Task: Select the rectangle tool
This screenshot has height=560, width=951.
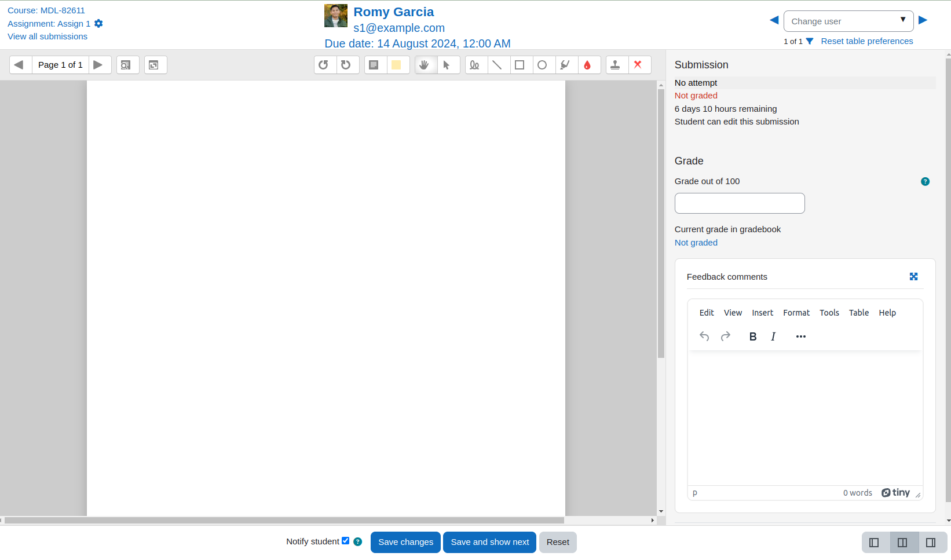Action: 521,65
